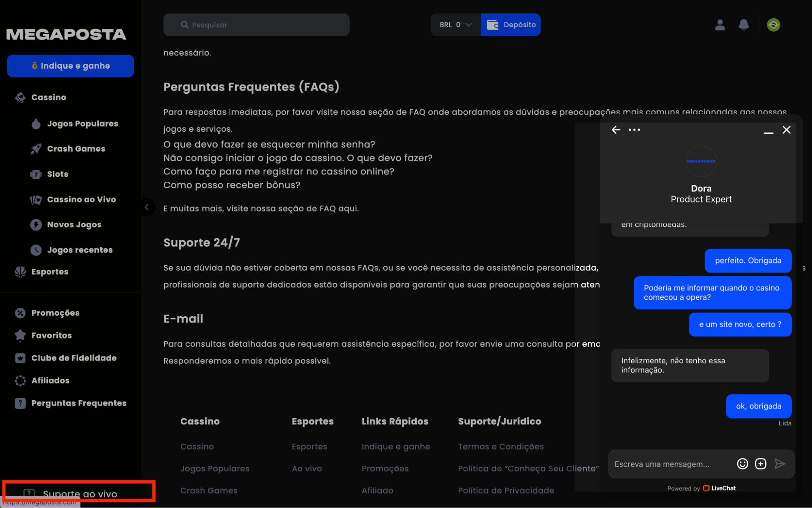Open the Jogos Populares footer link

pos(215,469)
